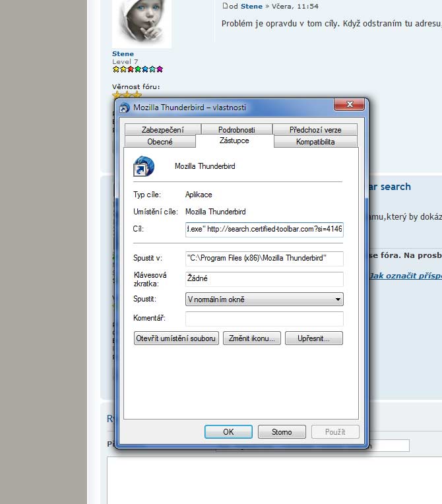Click the 'Věrnost fóru:' label
This screenshot has height=504, width=442.
pyautogui.click(x=136, y=87)
